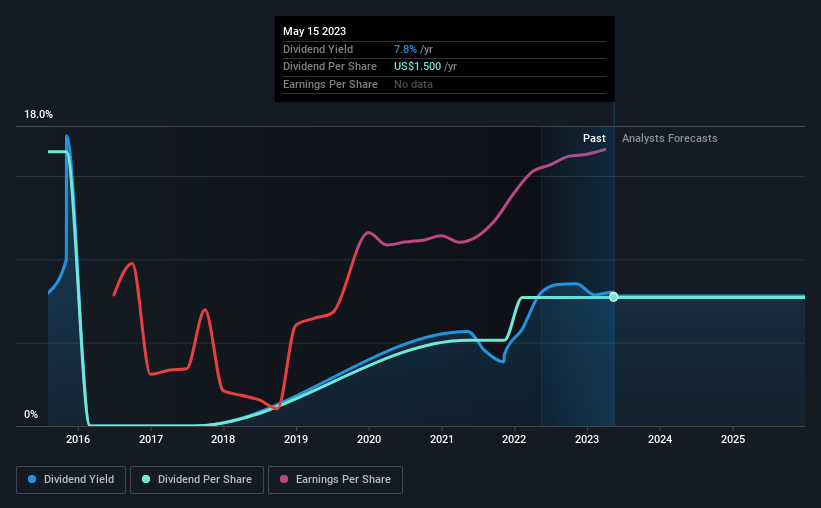Screen dimensions: 821x508
Task: Toggle the Earnings Per Share legend series
Action: click(x=335, y=480)
